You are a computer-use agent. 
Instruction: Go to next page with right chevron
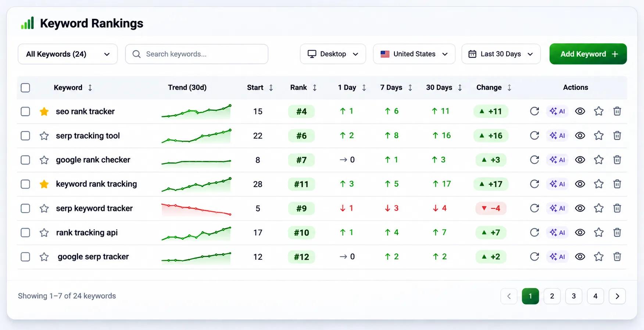(617, 296)
